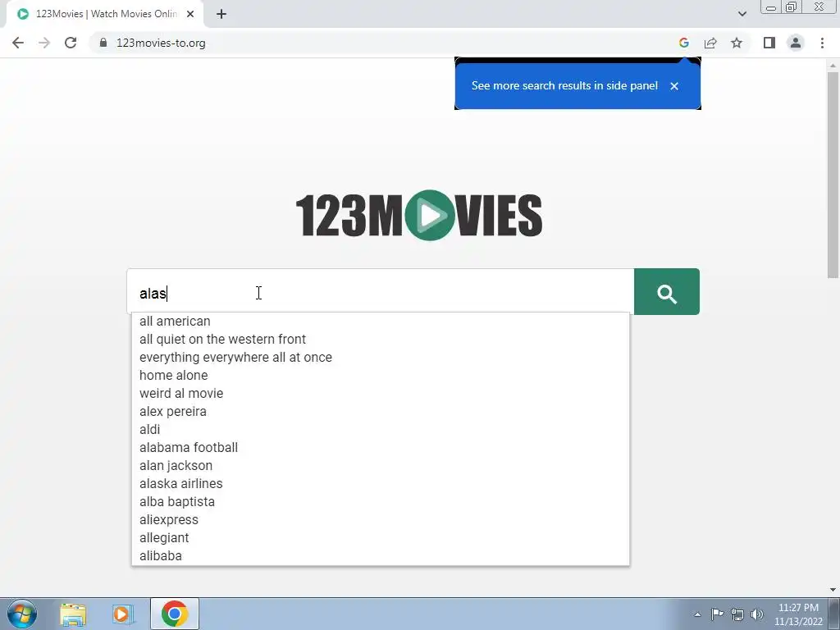Click the scrollbar down arrow
Screen dimensions: 840x630
point(833,590)
